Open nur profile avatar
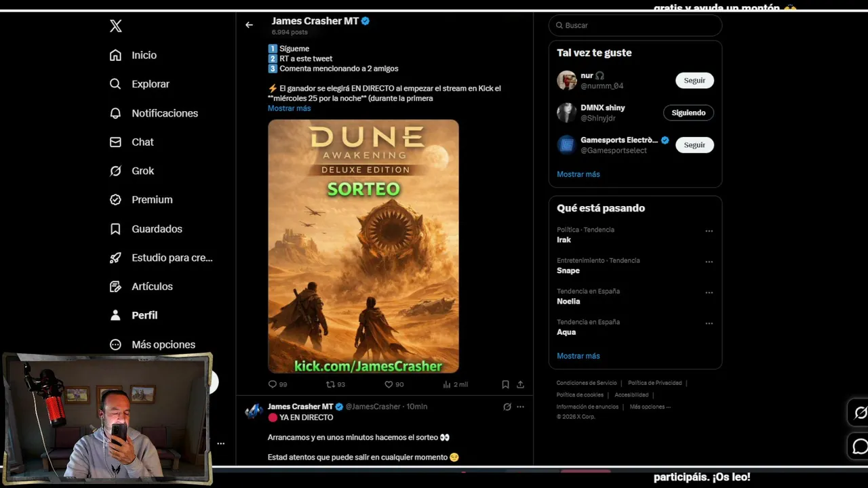The width and height of the screenshot is (868, 488). click(566, 80)
